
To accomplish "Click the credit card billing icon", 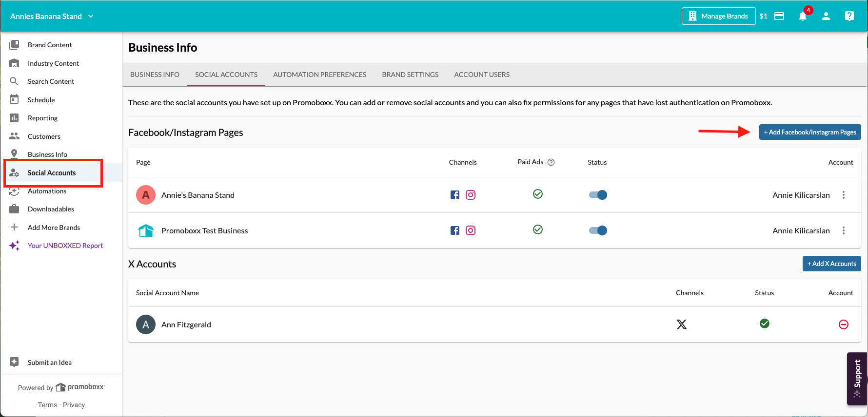I will (x=779, y=16).
